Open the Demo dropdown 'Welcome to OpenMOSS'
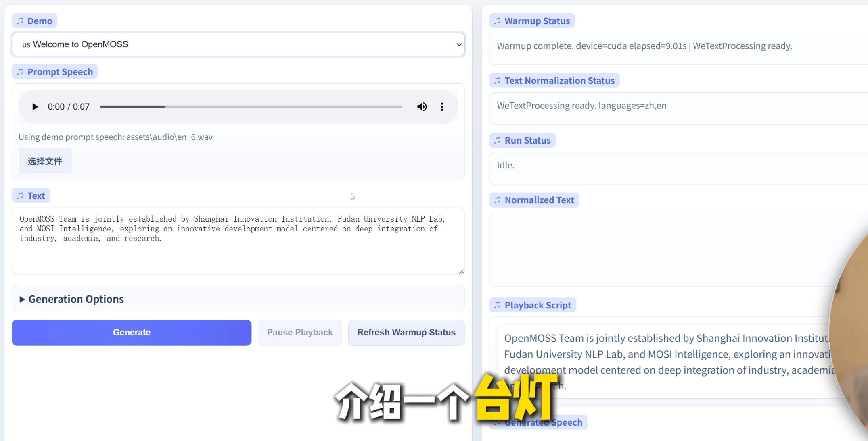The width and height of the screenshot is (868, 441). coord(238,44)
